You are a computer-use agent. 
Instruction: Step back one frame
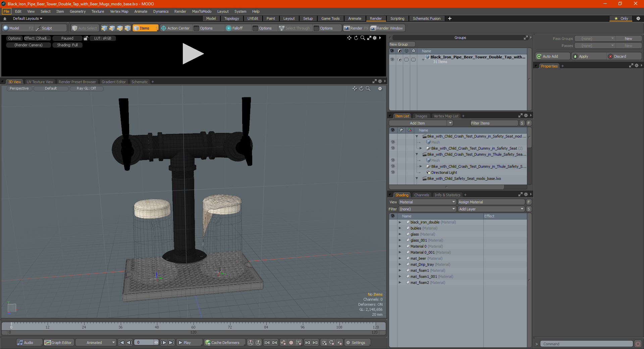(x=129, y=343)
